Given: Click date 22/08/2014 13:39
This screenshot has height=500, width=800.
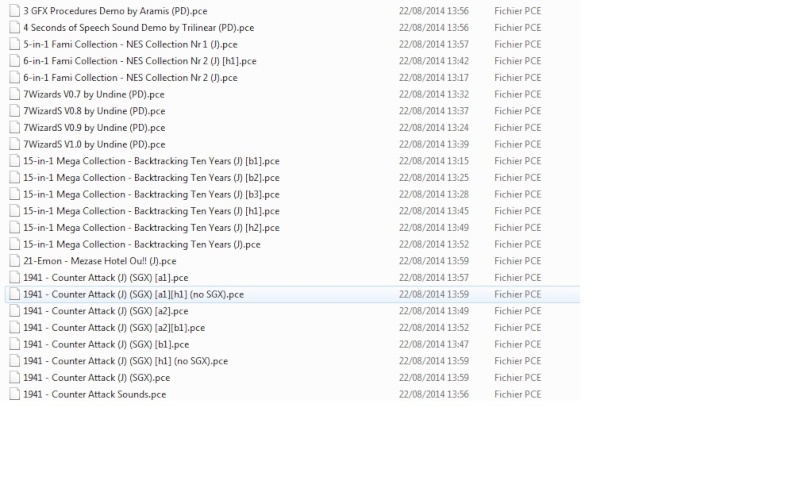Looking at the screenshot, I should click(x=434, y=144).
